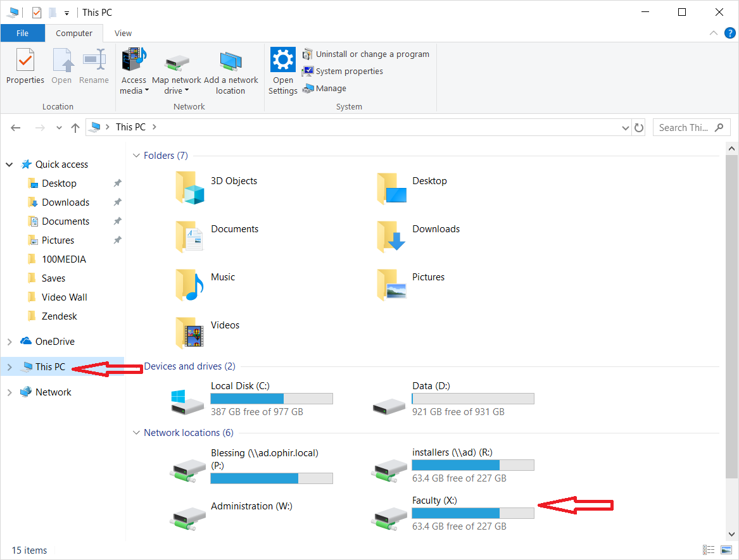Click Quick Access Toolbar properties checkmark icon
739x560 pixels.
pyautogui.click(x=37, y=13)
